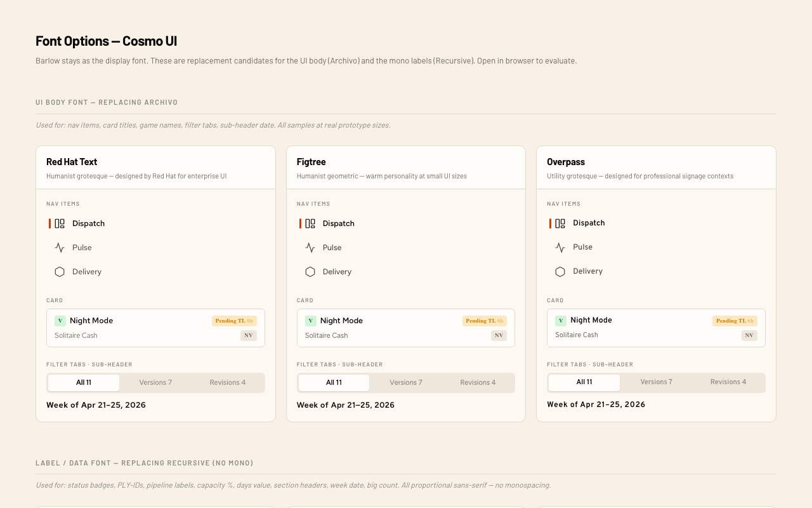Screen dimensions: 812x508
Task: Click Solitaire Cash text in Overpass card
Action: point(577,335)
